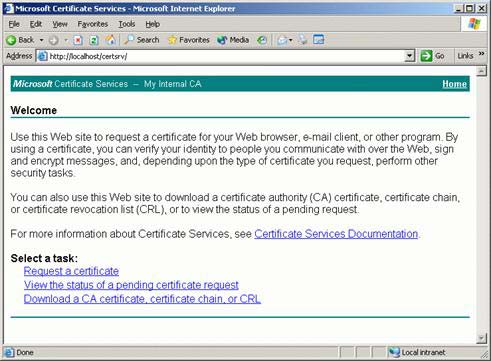The width and height of the screenshot is (491, 361).
Task: Click the History icon in toolbar
Action: click(x=262, y=40)
